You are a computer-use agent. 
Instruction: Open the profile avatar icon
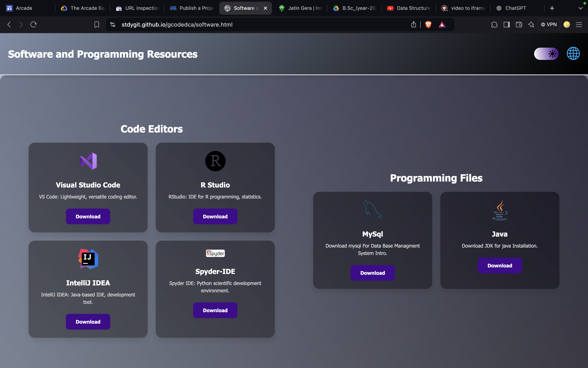pyautogui.click(x=567, y=25)
